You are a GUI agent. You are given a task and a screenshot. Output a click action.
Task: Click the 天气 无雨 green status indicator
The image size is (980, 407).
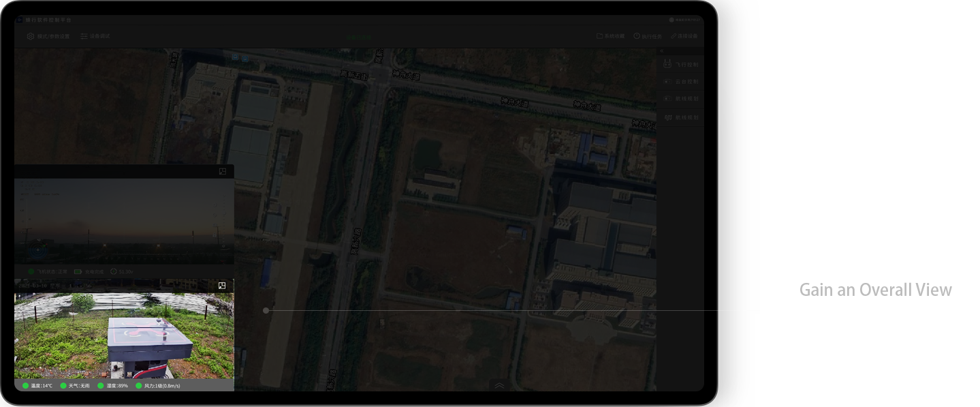point(75,386)
